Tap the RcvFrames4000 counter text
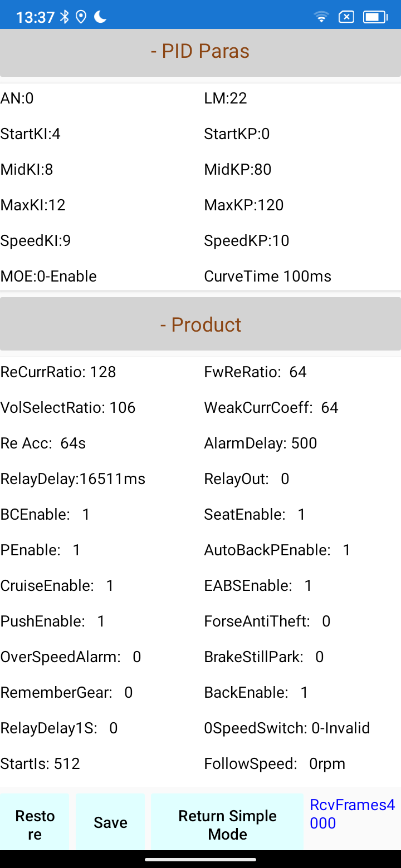The height and width of the screenshot is (868, 401). [x=352, y=814]
